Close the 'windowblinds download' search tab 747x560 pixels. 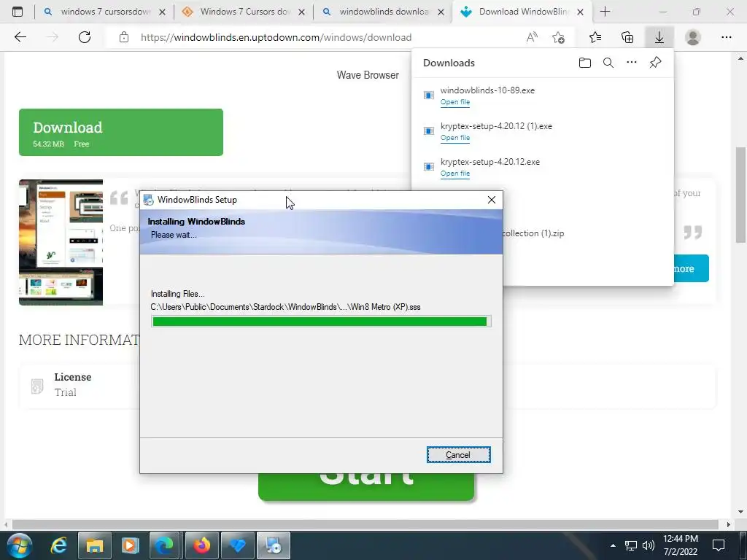441,12
